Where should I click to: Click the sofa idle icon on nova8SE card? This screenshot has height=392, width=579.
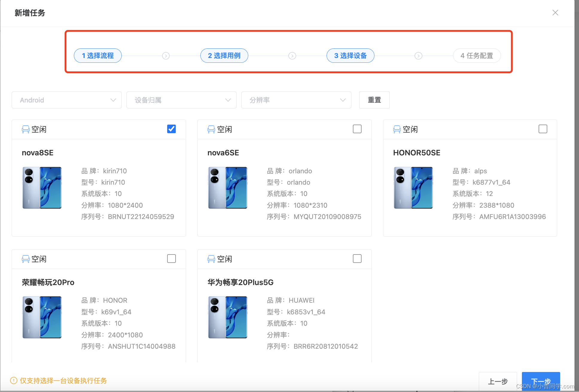26,129
